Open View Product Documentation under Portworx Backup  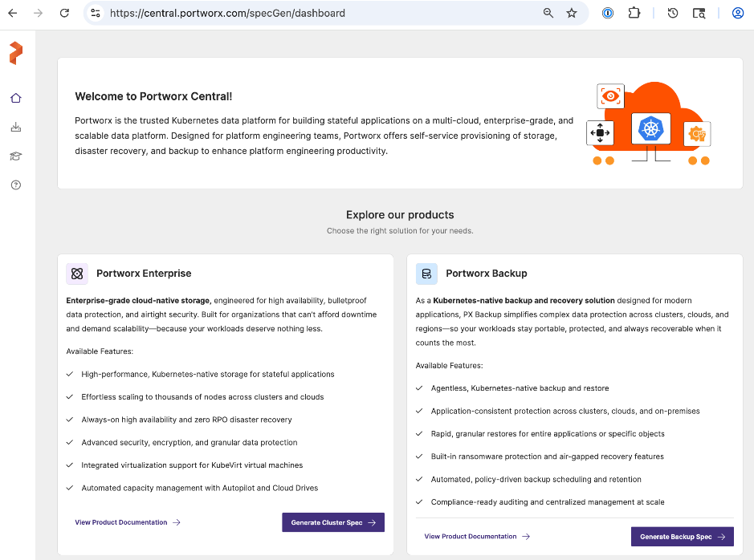coord(472,536)
